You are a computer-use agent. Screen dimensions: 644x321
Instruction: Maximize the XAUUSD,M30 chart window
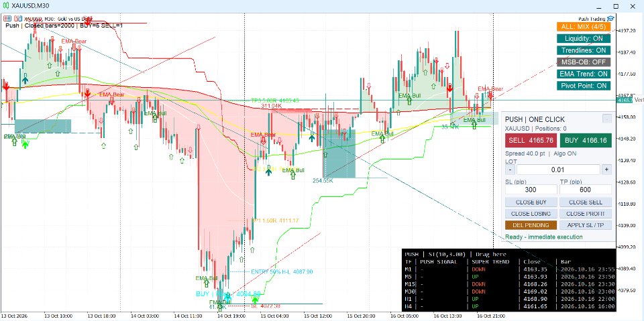pos(616,6)
